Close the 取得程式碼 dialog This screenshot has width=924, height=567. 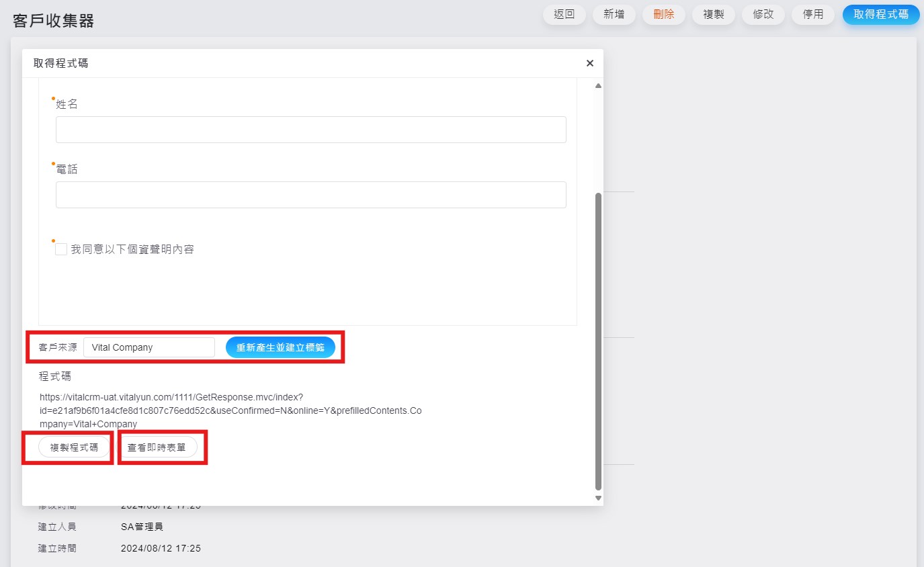pyautogui.click(x=589, y=63)
